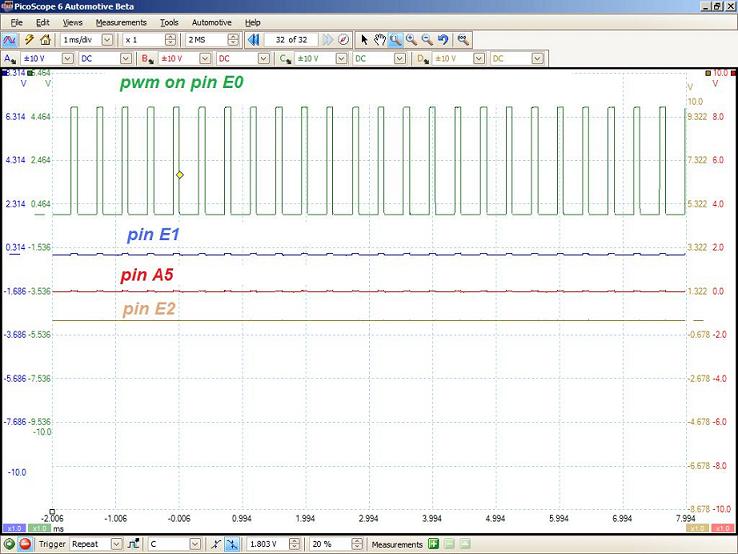The width and height of the screenshot is (738, 554).
Task: Go to first waveform buffer arrows
Action: 254,40
